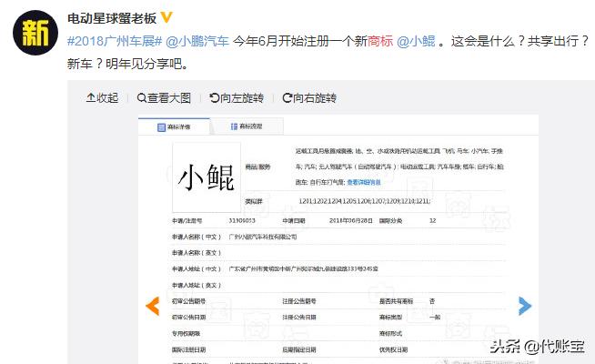The width and height of the screenshot is (595, 364).
Task: Click the 商品/服务 label
Action: 257,167
